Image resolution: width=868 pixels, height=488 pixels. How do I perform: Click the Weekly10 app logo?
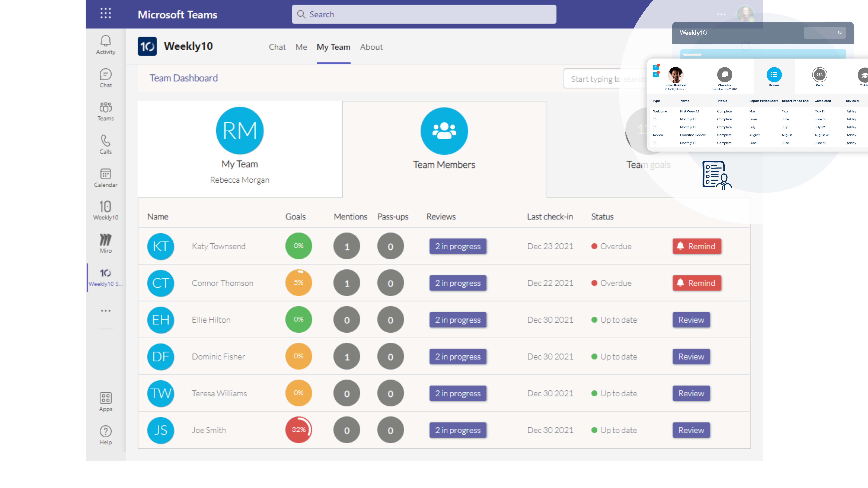[x=147, y=46]
